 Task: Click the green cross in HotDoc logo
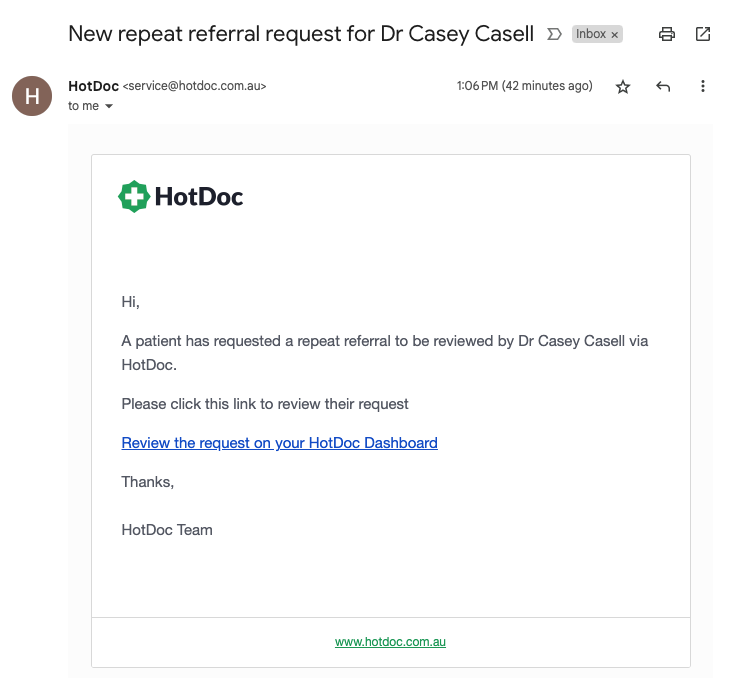[134, 196]
